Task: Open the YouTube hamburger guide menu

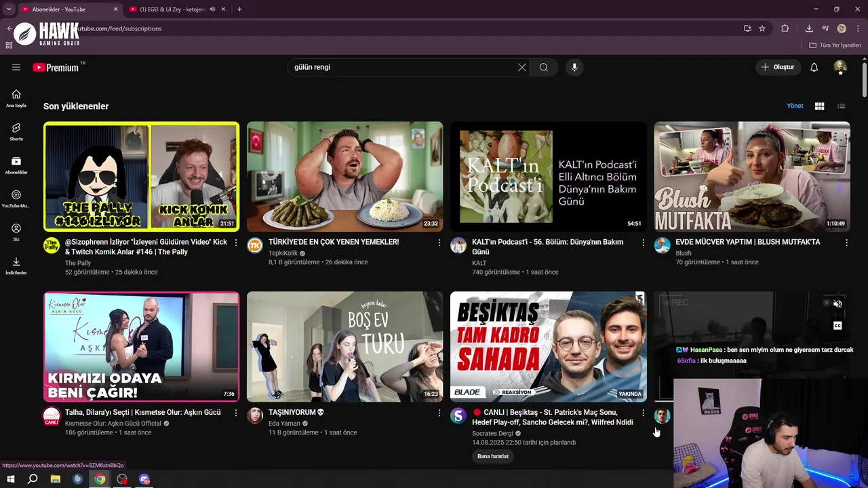Action: pyautogui.click(x=16, y=67)
